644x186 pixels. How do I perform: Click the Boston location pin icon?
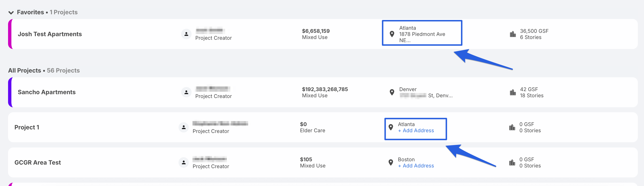pyautogui.click(x=391, y=162)
